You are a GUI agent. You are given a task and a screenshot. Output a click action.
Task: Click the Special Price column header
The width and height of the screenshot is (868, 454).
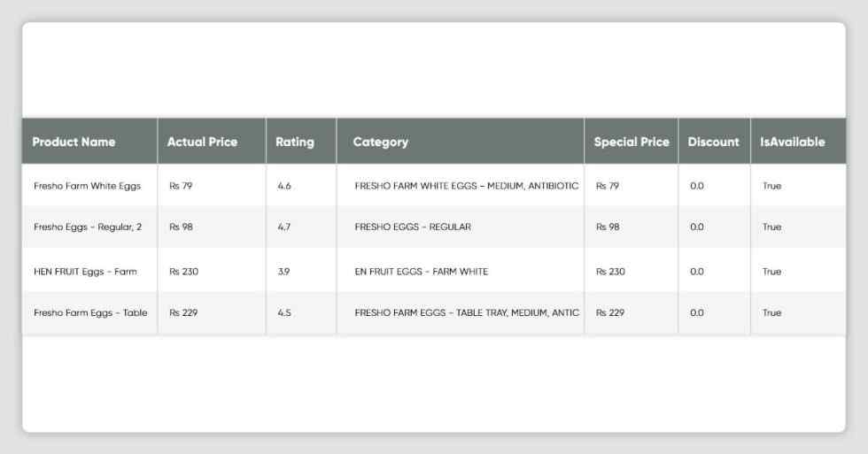[x=632, y=142]
